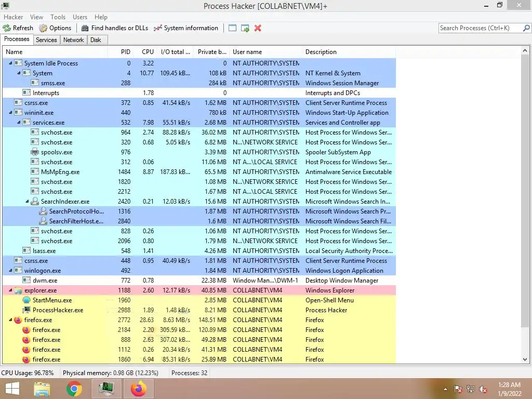Collapse the System Idle Process tree node
Viewport: 532px width, 399px height.
tap(10, 63)
